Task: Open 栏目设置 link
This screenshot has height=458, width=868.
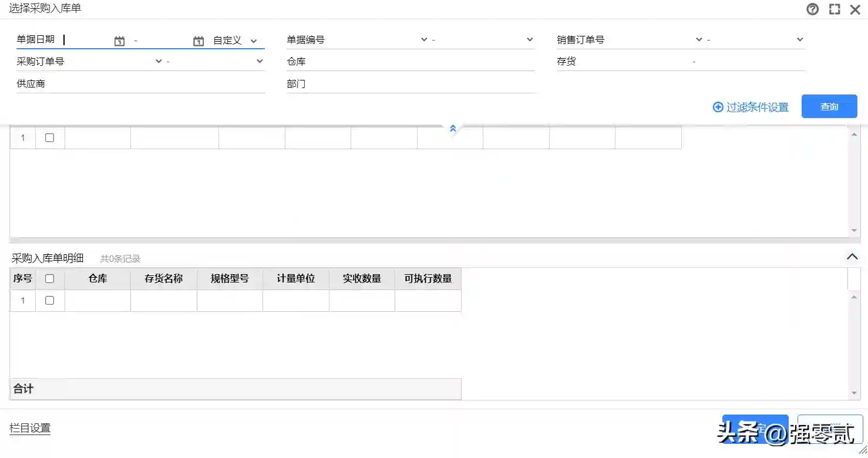Action: 30,428
